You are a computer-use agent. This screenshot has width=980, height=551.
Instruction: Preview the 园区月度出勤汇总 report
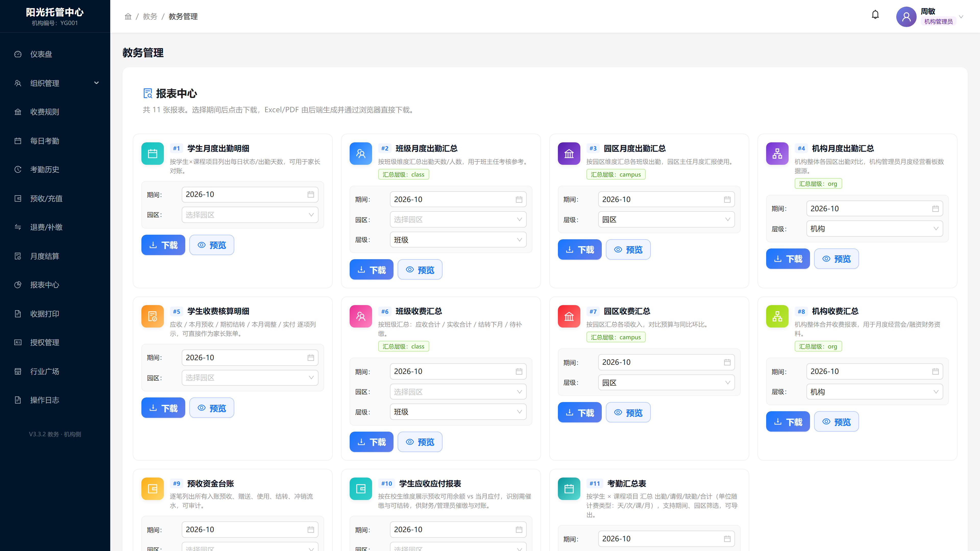point(628,249)
